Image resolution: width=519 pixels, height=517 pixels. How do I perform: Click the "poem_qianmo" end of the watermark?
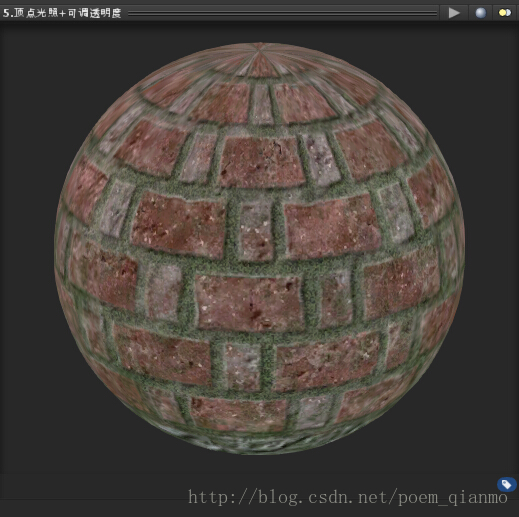453,498
